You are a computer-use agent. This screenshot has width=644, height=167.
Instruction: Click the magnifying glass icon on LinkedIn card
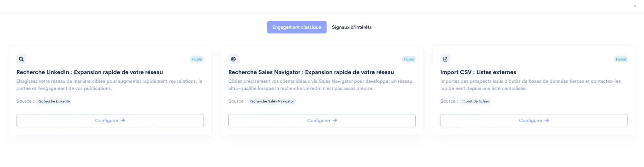21,59
